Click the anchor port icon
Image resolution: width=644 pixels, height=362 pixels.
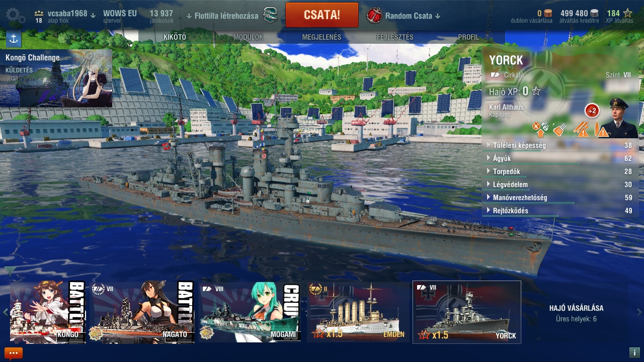click(14, 39)
